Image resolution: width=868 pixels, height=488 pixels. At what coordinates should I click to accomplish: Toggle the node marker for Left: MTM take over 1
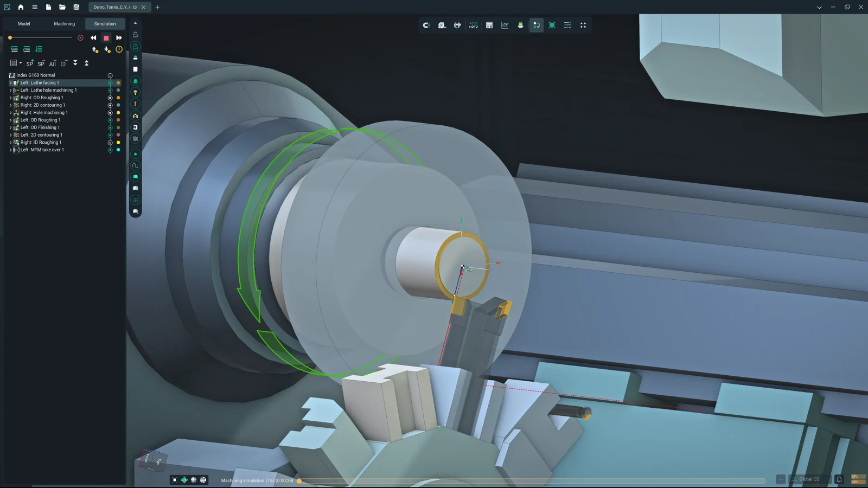[110, 150]
